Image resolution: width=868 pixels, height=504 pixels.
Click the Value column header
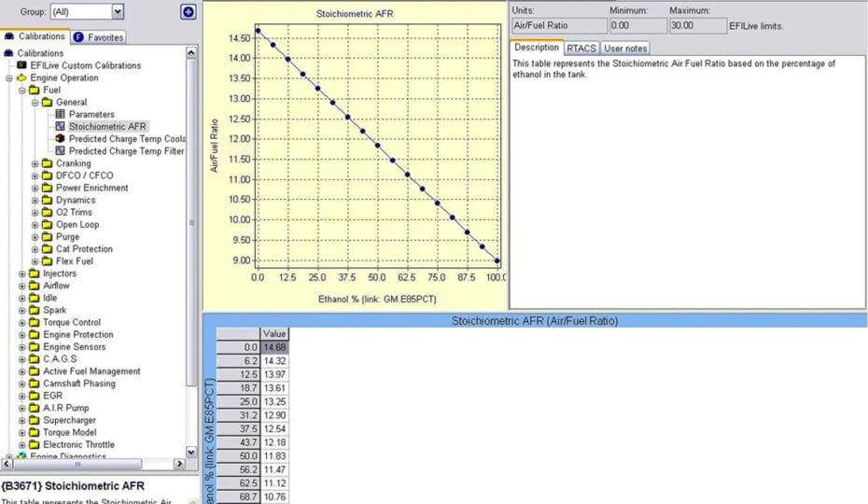coord(274,333)
